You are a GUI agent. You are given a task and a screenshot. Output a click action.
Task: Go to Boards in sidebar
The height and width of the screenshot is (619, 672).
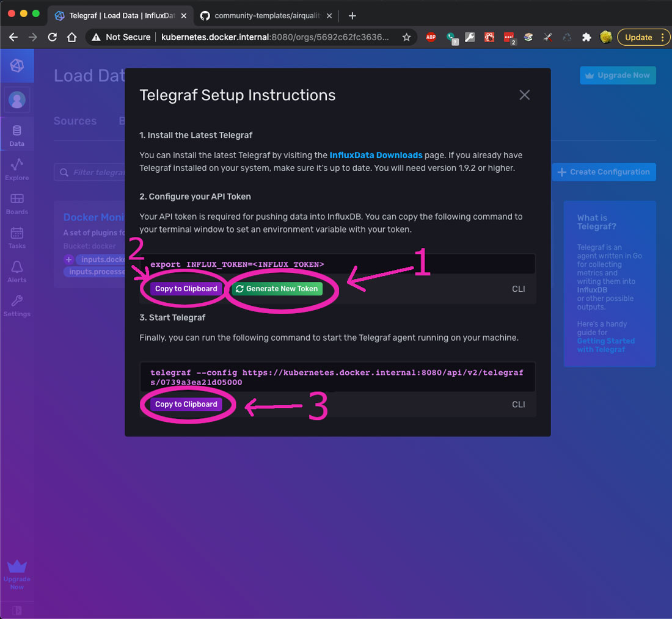pyautogui.click(x=16, y=203)
